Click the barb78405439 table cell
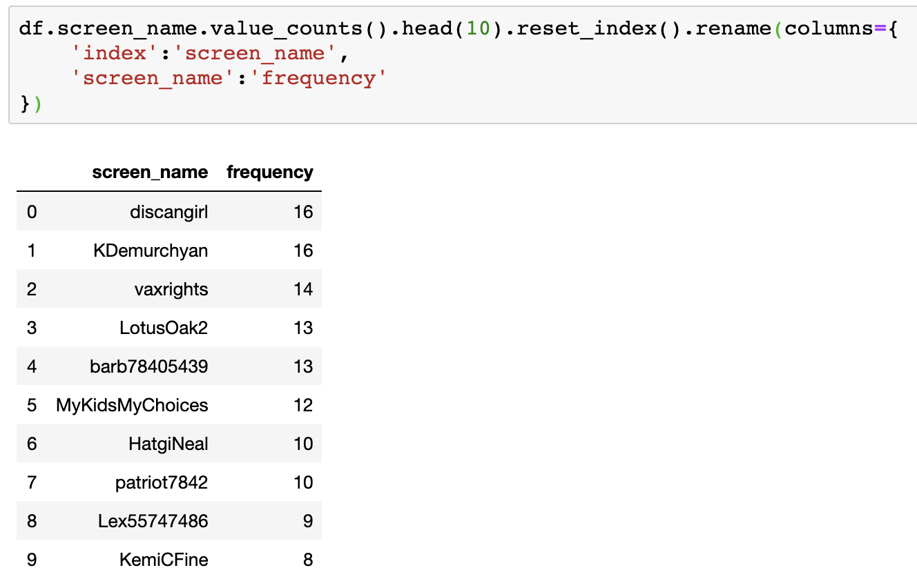This screenshot has width=917, height=588. (x=148, y=366)
